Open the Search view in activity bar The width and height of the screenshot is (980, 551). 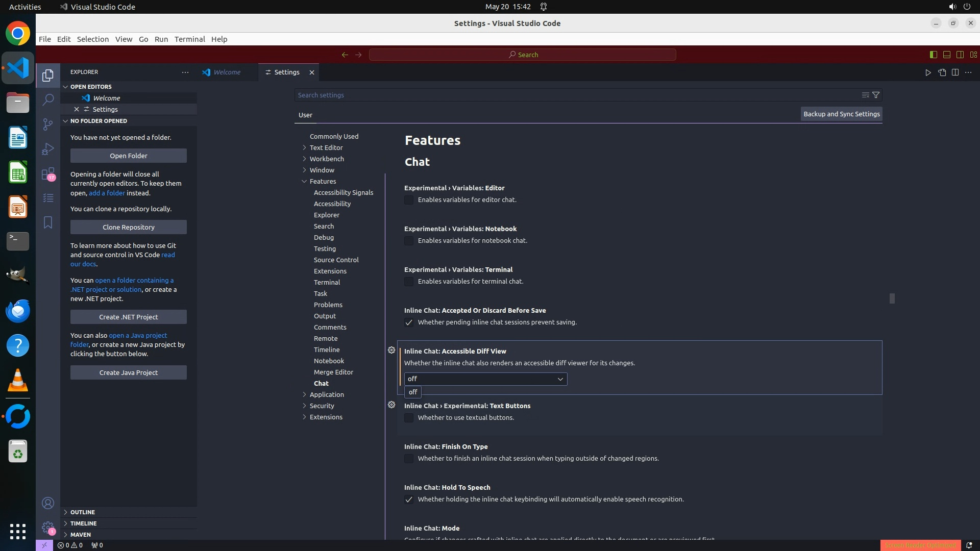(x=48, y=99)
